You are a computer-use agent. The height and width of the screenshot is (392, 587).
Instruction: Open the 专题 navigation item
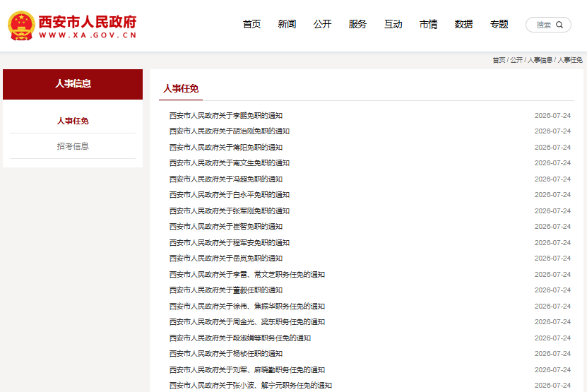pos(499,24)
